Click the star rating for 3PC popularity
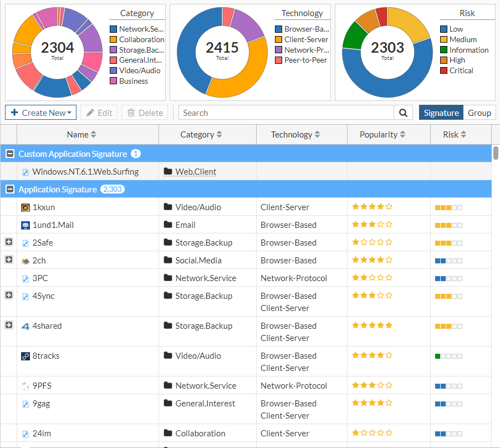 click(x=371, y=278)
